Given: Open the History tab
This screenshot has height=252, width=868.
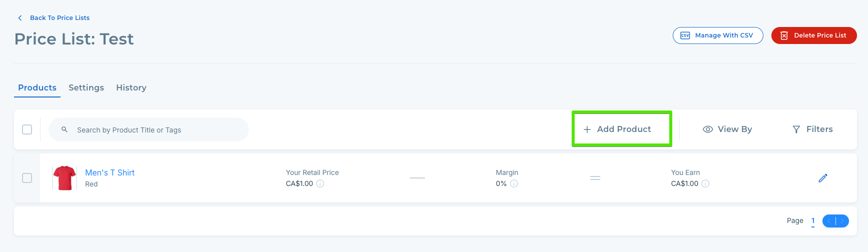Looking at the screenshot, I should pyautogui.click(x=131, y=87).
